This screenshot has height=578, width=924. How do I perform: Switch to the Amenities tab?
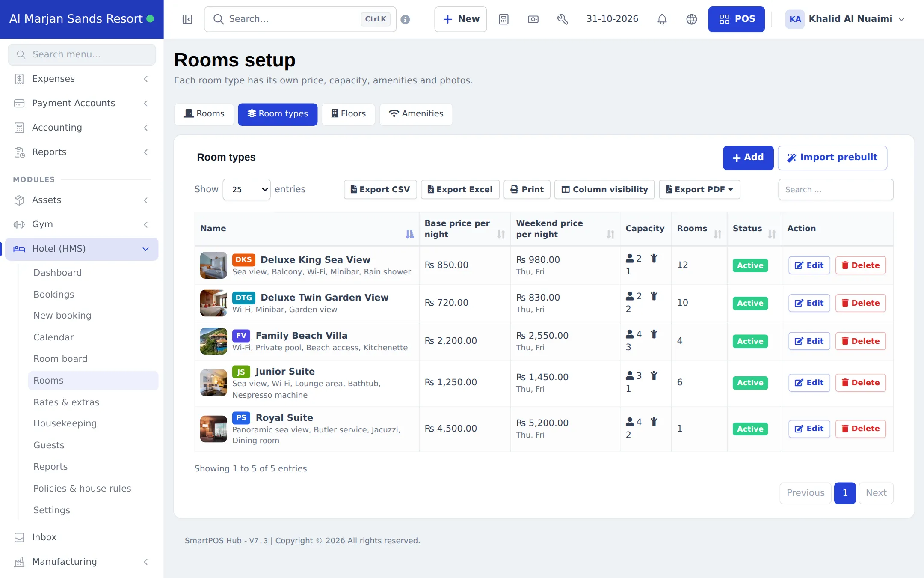(416, 114)
